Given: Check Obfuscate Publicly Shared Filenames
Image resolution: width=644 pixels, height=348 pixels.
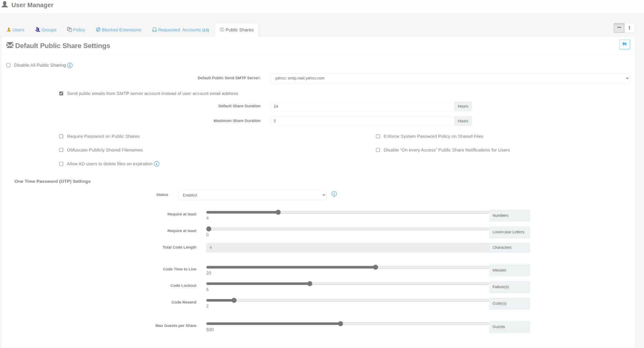Looking at the screenshot, I should (61, 150).
